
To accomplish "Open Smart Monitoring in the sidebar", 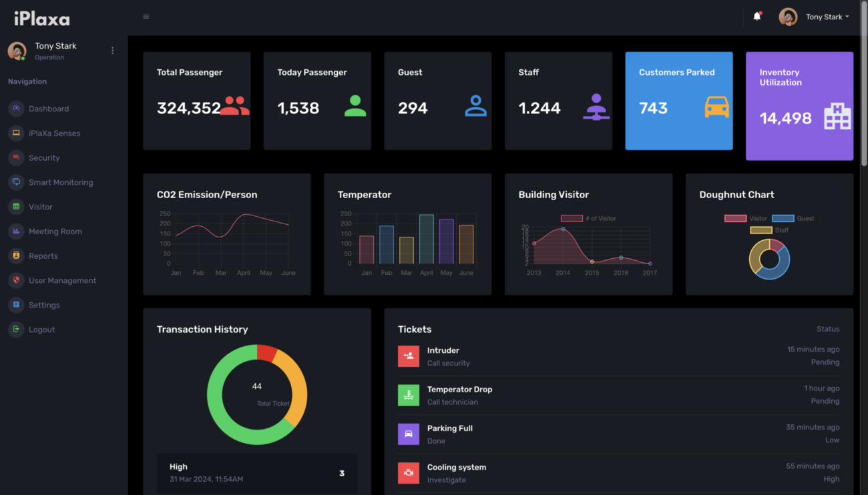I will tap(60, 182).
